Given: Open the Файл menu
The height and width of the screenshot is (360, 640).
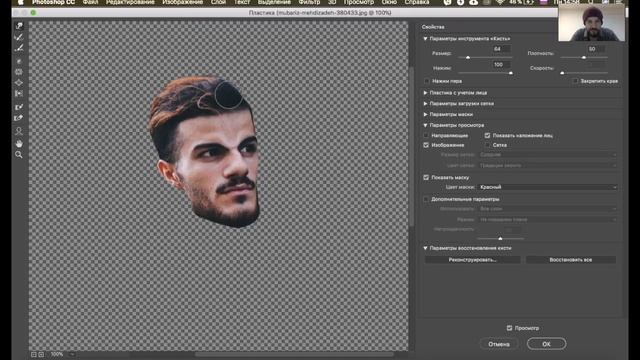Looking at the screenshot, I should pyautogui.click(x=90, y=2).
